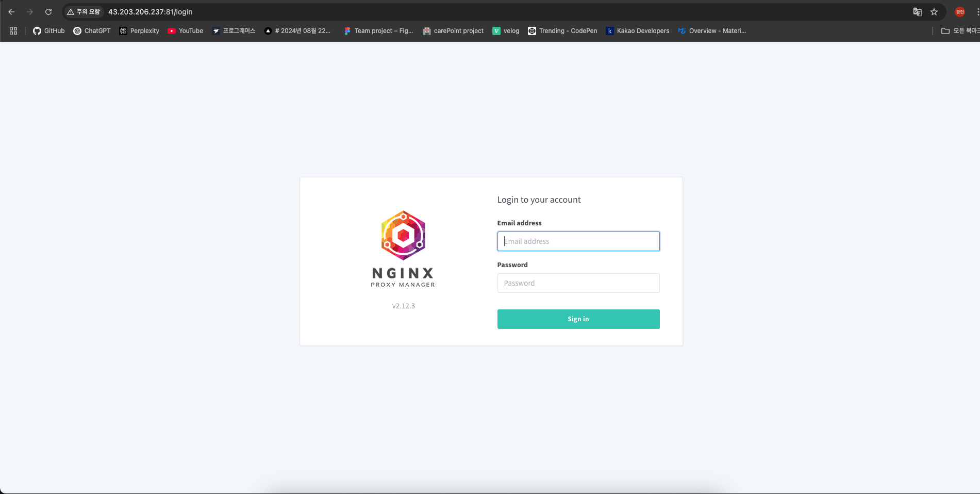Open the Overview - Material bookmark
Image resolution: width=980 pixels, height=494 pixels.
(x=712, y=31)
